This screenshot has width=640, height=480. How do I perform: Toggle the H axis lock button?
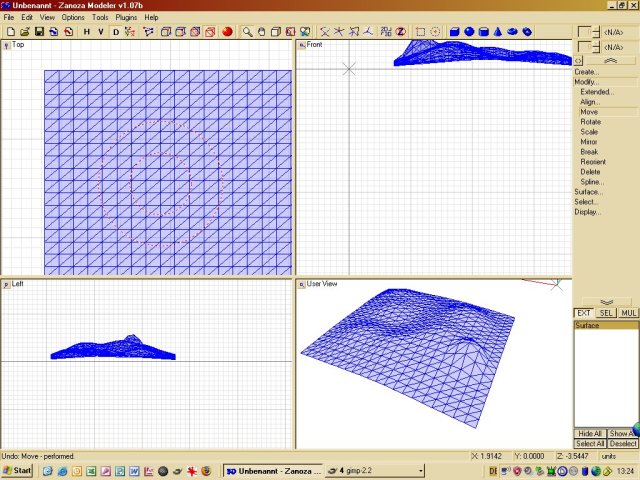86,31
